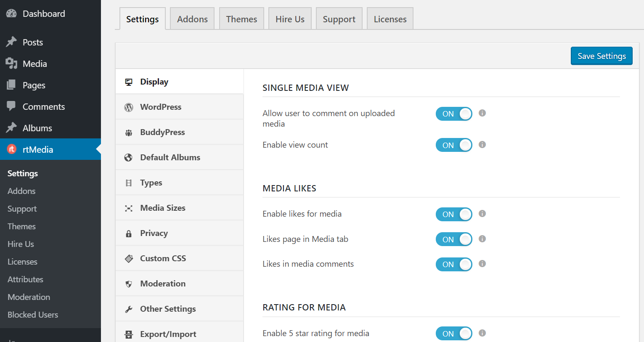The image size is (644, 342).
Task: Open Blocked Users in the admin menu
Action: [x=32, y=314]
